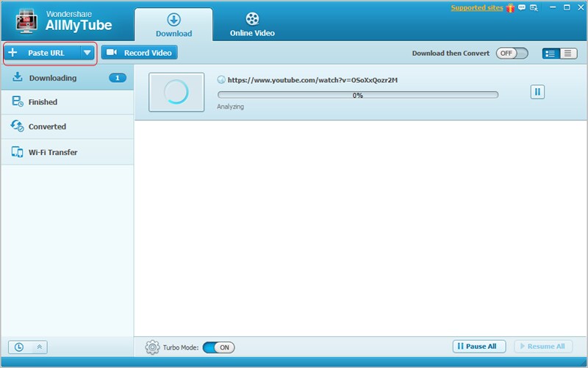Screen dimensions: 588x368
Task: Click the Download then Convert label
Action: tap(451, 53)
